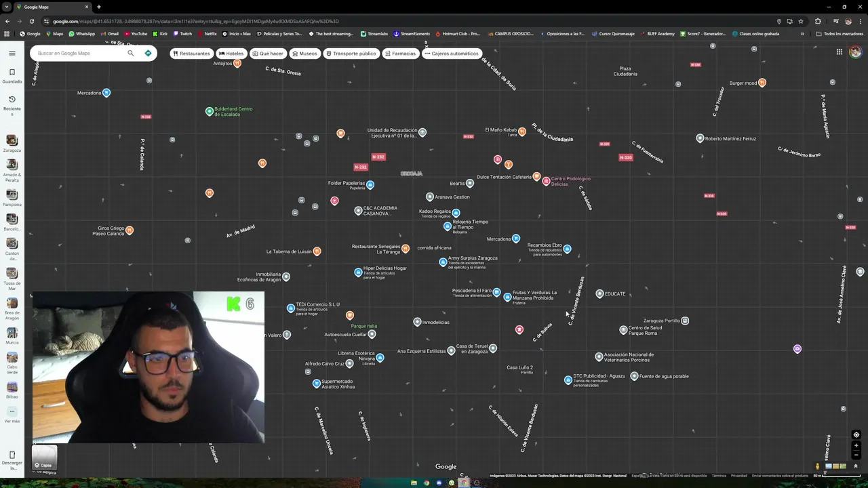Open a new browser tab

(x=99, y=7)
